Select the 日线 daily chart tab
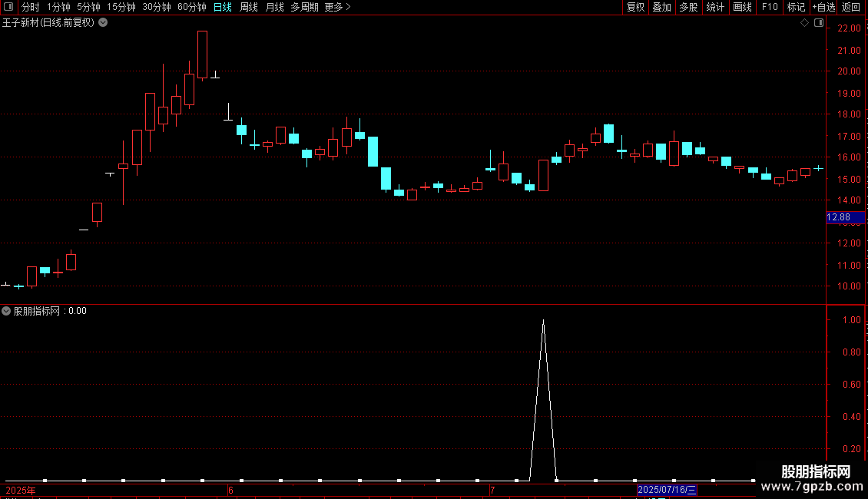868x499 pixels. [223, 7]
